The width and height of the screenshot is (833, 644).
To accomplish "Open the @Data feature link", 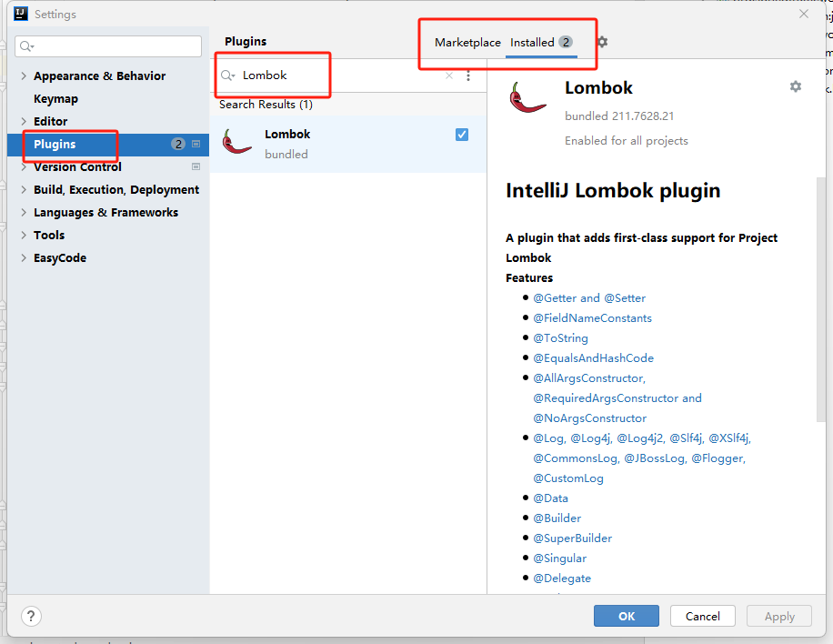I will tap(550, 498).
